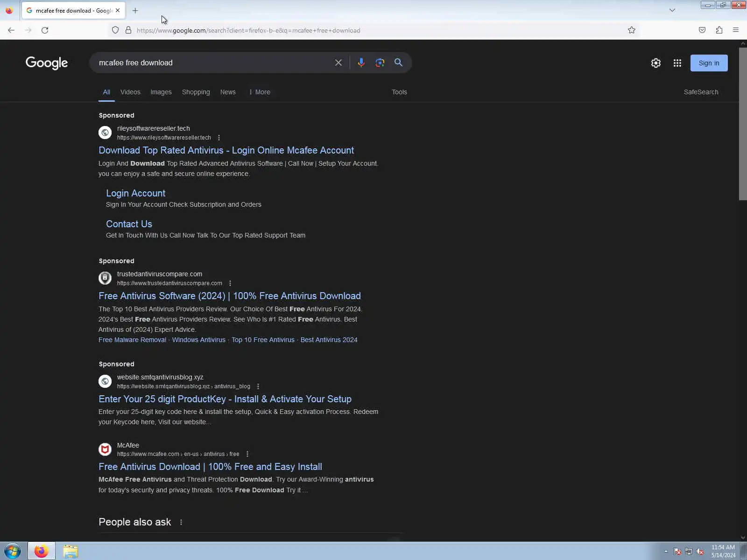
Task: Bookmark this page with star
Action: point(632,30)
